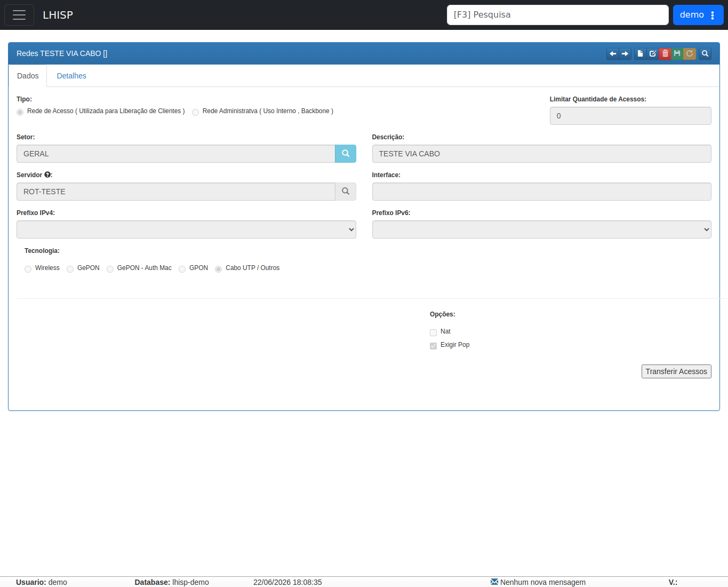Click the Limitar Quantidade de Acessos field
This screenshot has width=728, height=587.
pyautogui.click(x=630, y=116)
